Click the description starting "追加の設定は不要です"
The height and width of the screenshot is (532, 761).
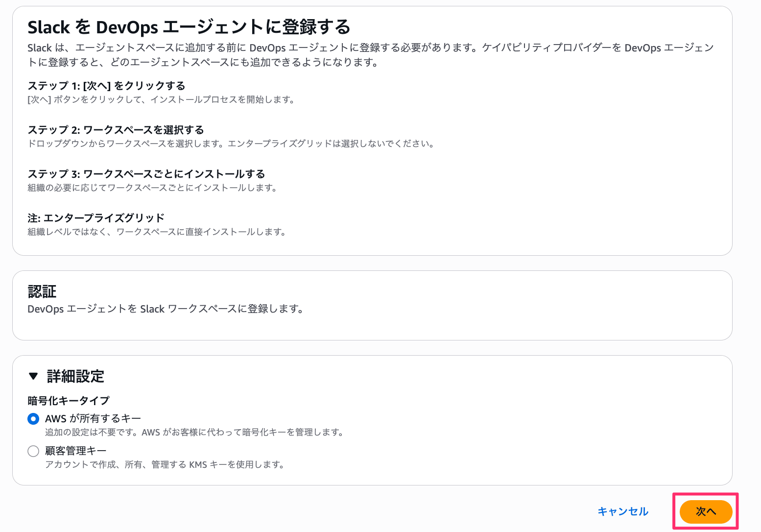coord(195,433)
